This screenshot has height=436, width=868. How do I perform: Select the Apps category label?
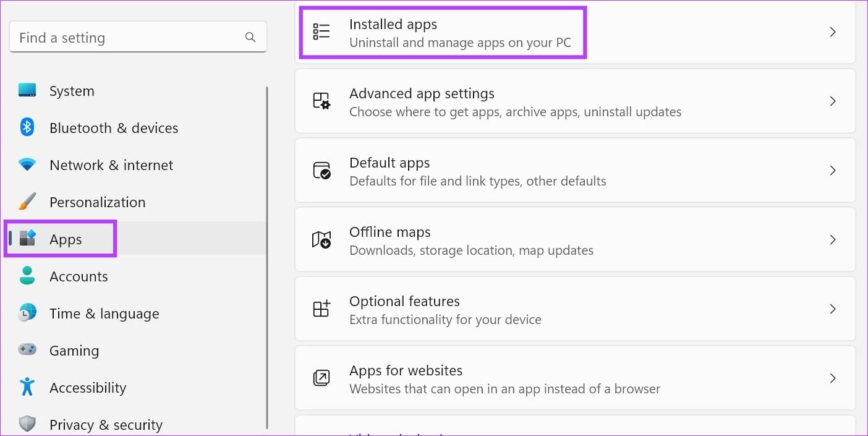tap(66, 239)
